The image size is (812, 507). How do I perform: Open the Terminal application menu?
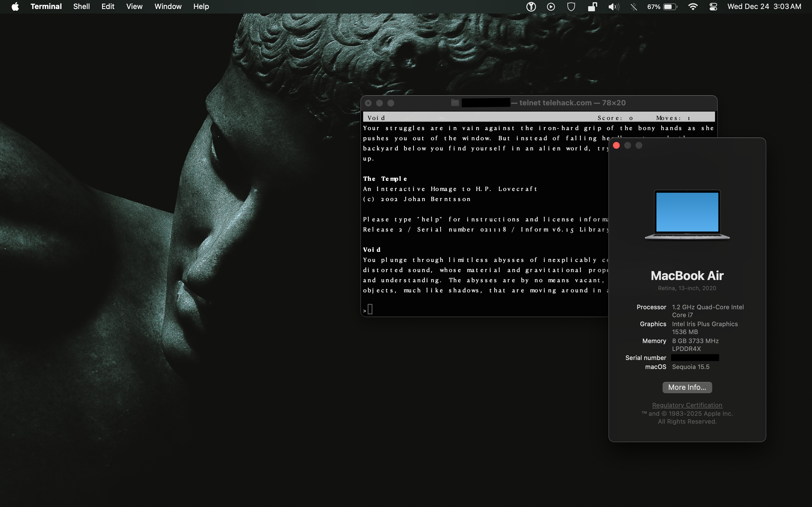pyautogui.click(x=46, y=7)
